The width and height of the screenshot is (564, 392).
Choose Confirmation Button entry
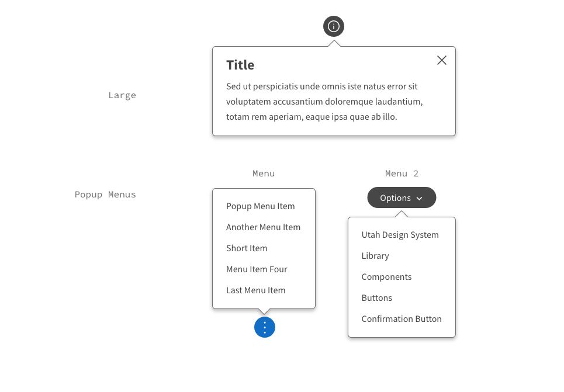point(402,319)
